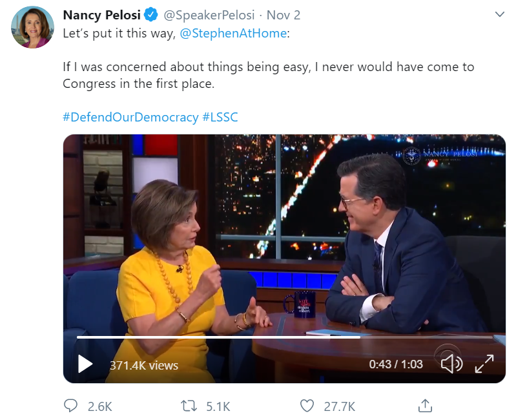
Task: Open the #LSSC hashtag
Action: tap(221, 117)
